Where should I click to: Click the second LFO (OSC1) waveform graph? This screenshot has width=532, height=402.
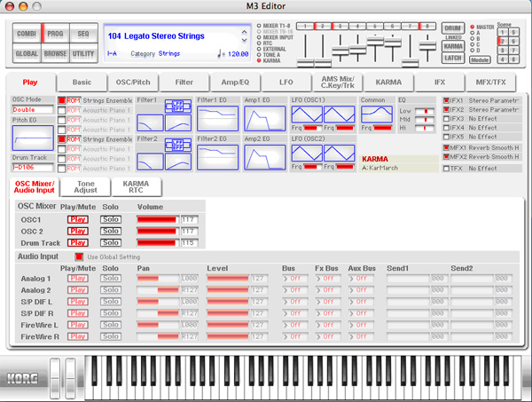click(x=340, y=114)
